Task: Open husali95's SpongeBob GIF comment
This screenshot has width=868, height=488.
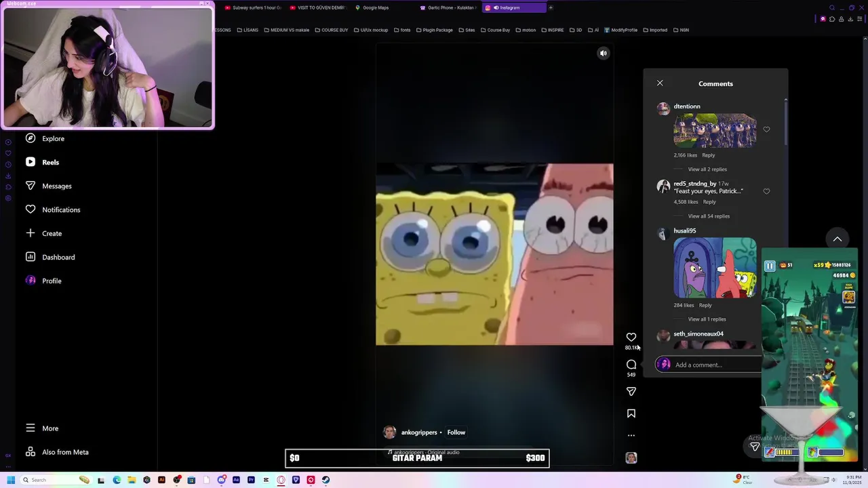Action: click(715, 268)
